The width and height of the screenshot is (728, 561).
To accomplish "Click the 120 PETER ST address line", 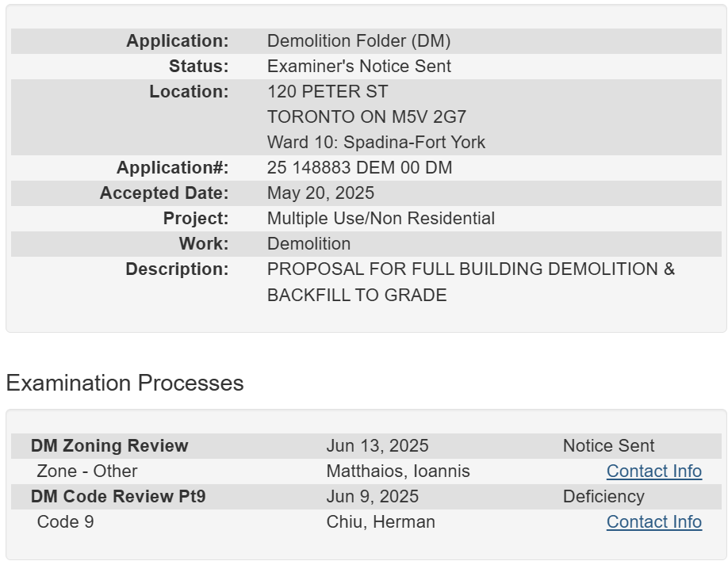I will pos(328,92).
